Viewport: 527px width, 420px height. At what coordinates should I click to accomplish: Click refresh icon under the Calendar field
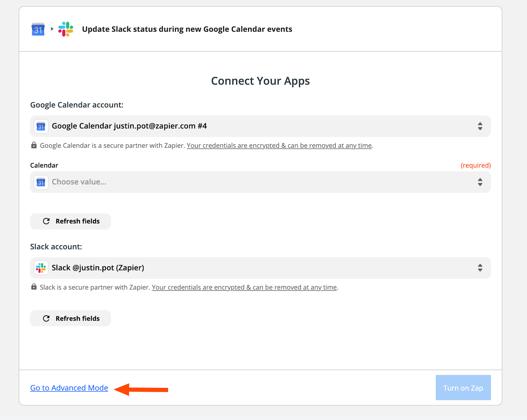pos(46,221)
